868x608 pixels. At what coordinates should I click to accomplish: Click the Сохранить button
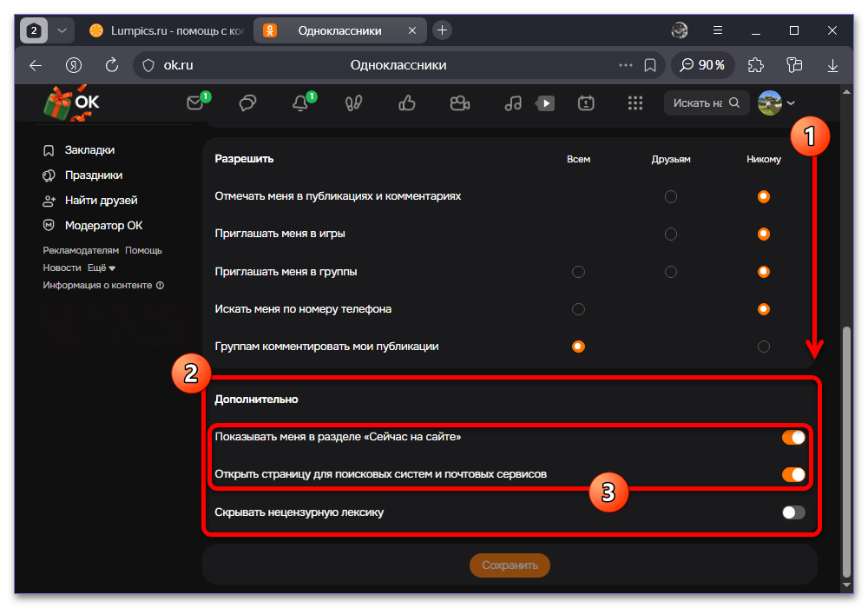tap(510, 565)
